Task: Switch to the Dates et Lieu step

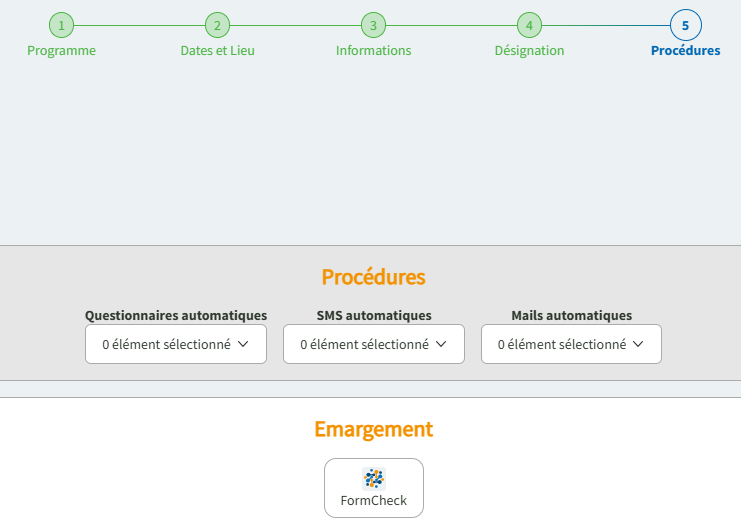Action: coord(217,51)
